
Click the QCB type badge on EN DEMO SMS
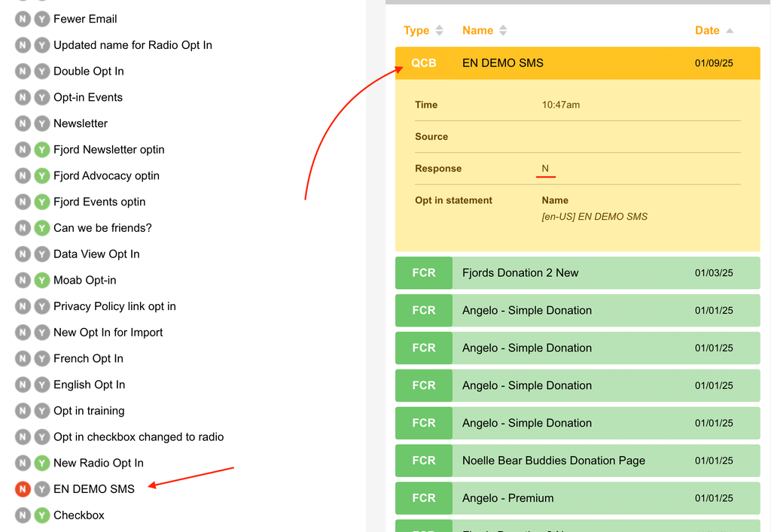pos(423,63)
